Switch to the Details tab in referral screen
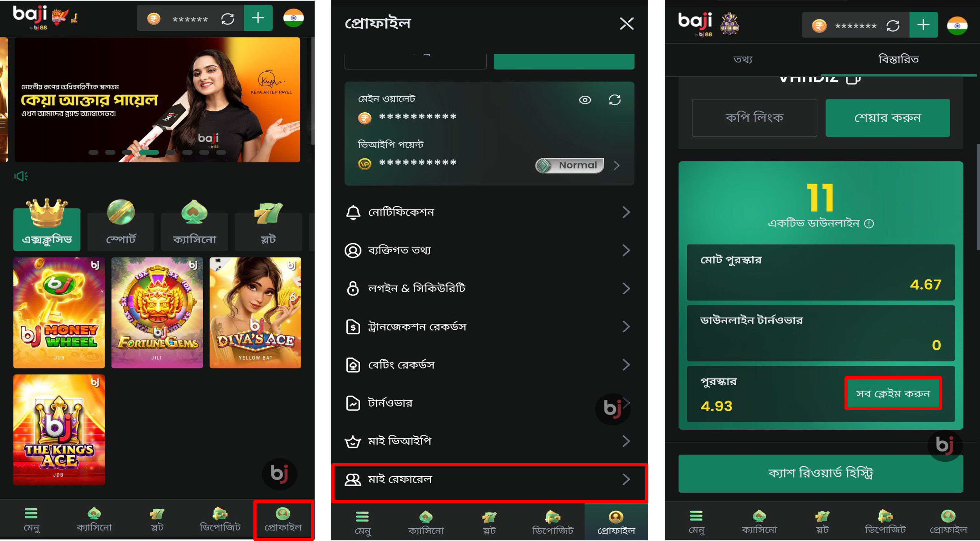980x541 pixels. click(x=899, y=59)
